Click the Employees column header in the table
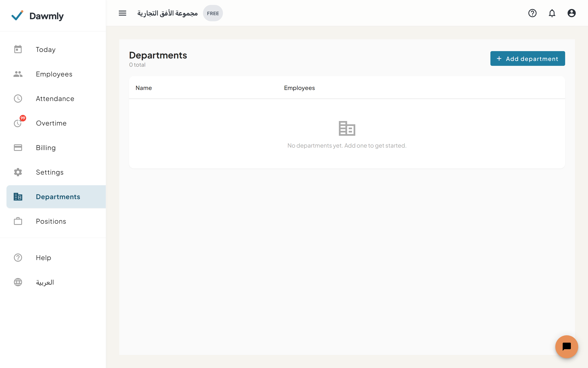Viewport: 588px width, 368px height. coord(299,88)
